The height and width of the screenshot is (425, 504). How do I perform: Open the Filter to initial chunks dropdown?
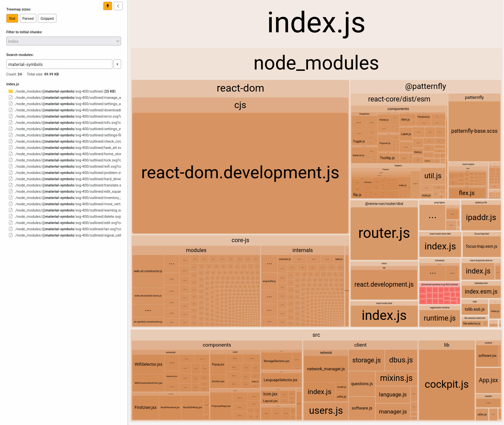(x=64, y=41)
